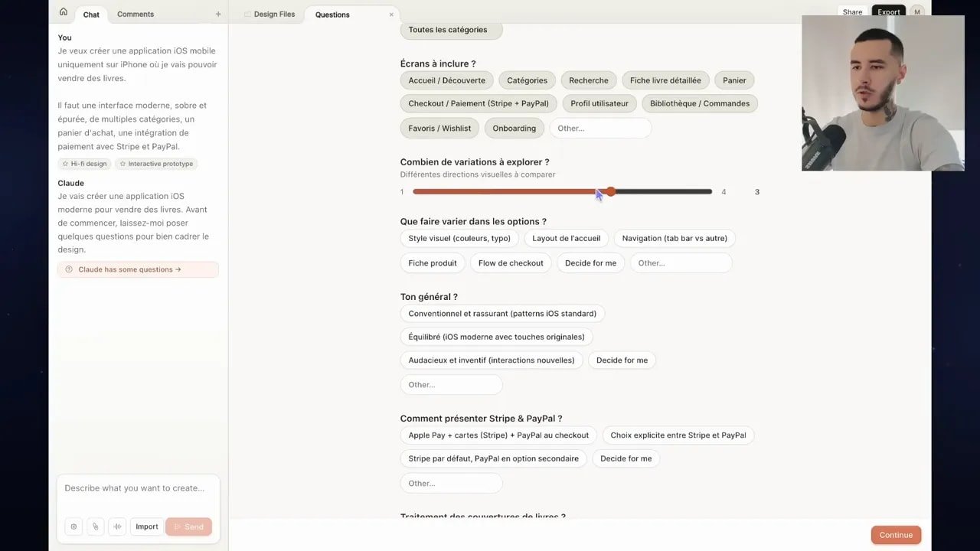Viewport: 980px width, 551px height.
Task: Open the settings gear icon in the composer
Action: 73,527
